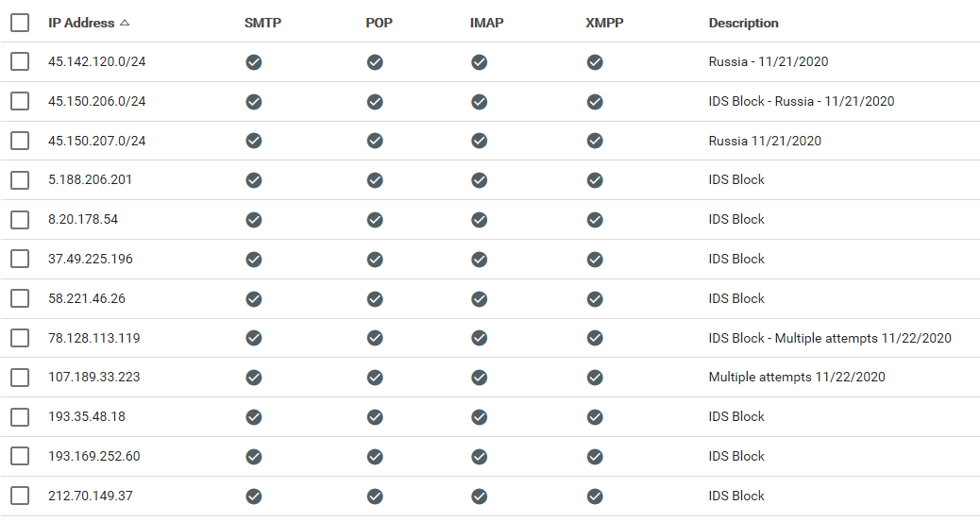Screen dimensions: 980x522
Task: Click XMPP check icon for 212.70.149.37
Action: tap(595, 497)
